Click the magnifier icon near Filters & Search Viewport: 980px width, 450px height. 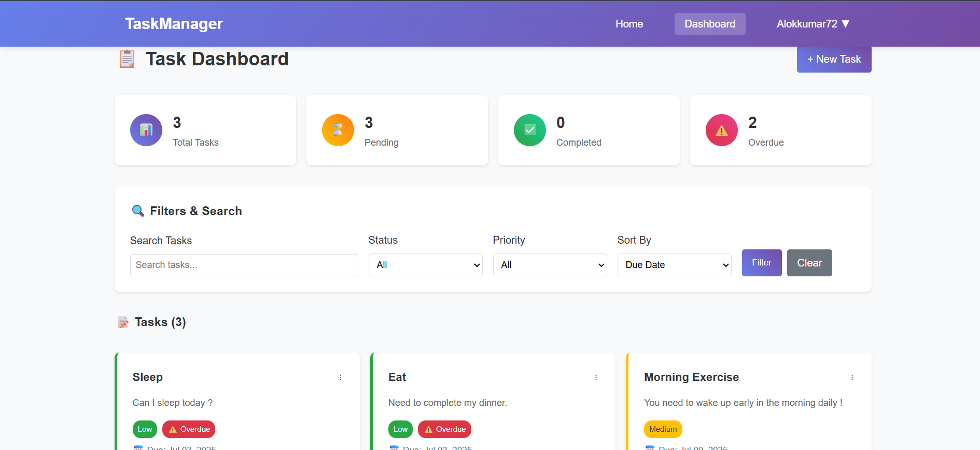138,211
